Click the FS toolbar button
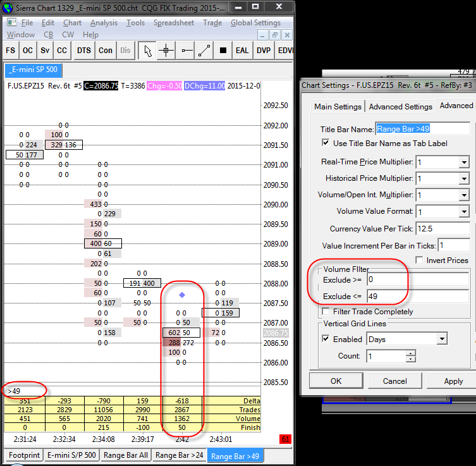Image resolution: width=476 pixels, height=466 pixels. pyautogui.click(x=11, y=51)
